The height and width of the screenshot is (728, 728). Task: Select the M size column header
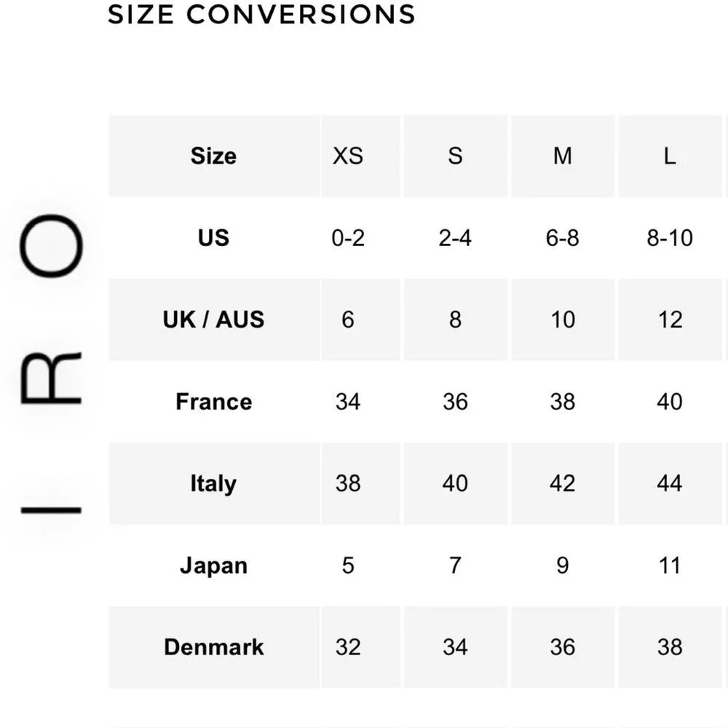pos(562,156)
